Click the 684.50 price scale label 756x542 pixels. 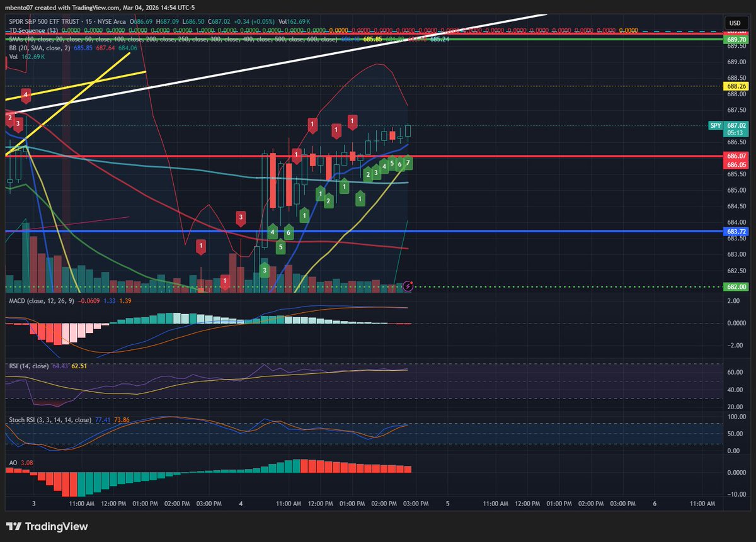pos(737,206)
